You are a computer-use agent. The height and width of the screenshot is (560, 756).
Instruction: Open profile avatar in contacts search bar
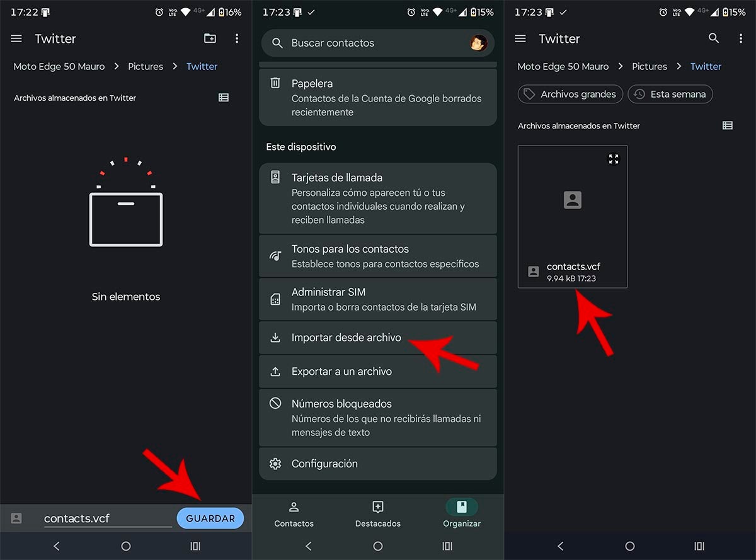coord(479,43)
